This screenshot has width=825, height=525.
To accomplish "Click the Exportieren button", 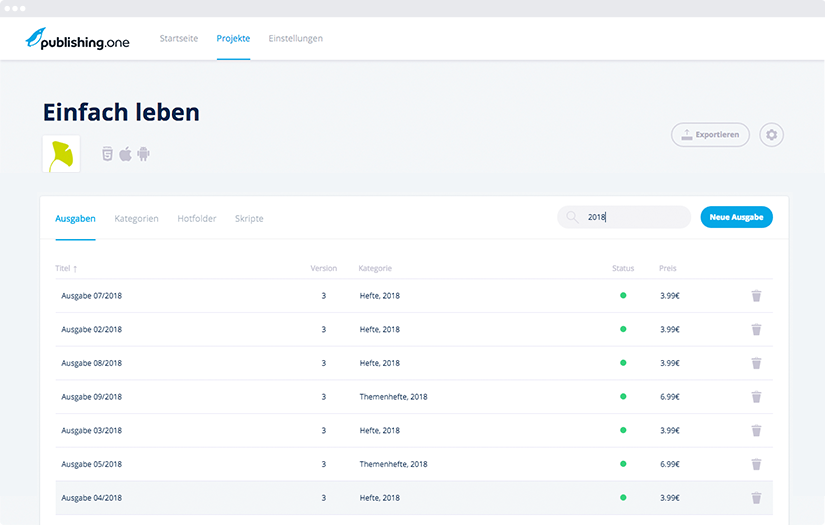I will (710, 135).
